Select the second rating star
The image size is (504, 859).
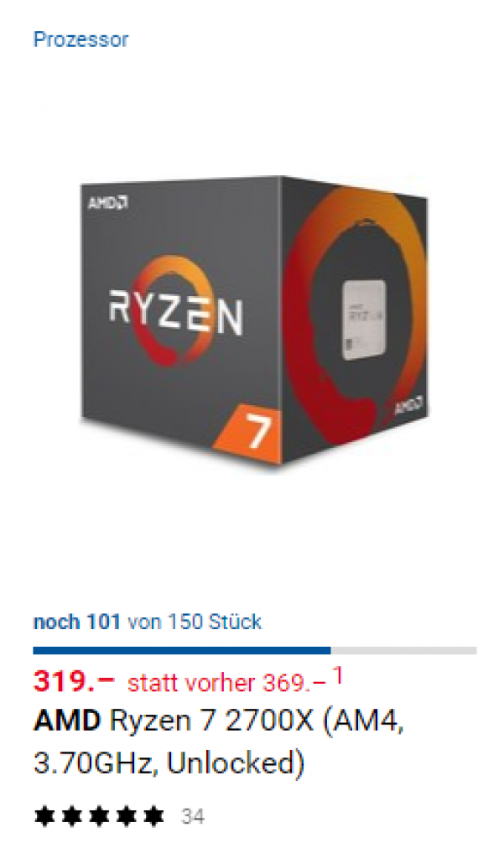click(72, 816)
